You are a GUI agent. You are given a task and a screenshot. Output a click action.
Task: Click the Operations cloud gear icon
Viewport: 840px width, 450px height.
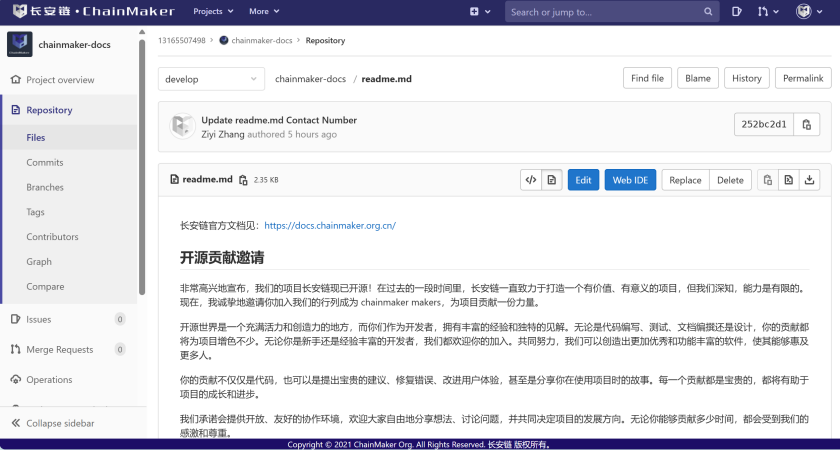click(x=16, y=379)
